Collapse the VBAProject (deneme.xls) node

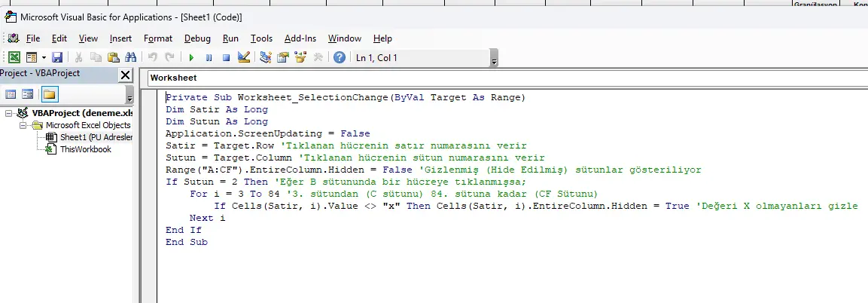click(8, 113)
